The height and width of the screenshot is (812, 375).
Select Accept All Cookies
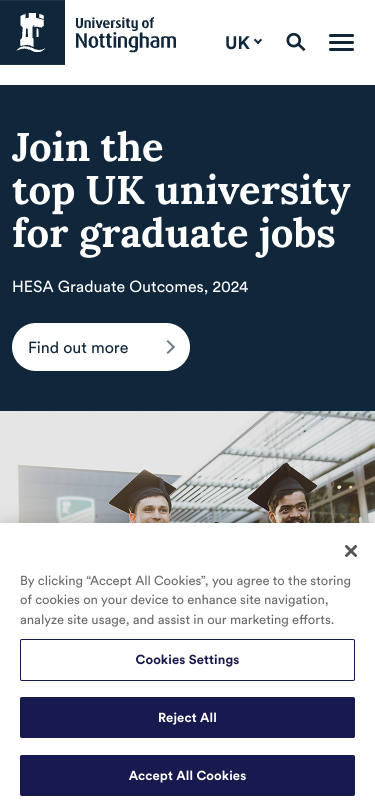click(188, 775)
